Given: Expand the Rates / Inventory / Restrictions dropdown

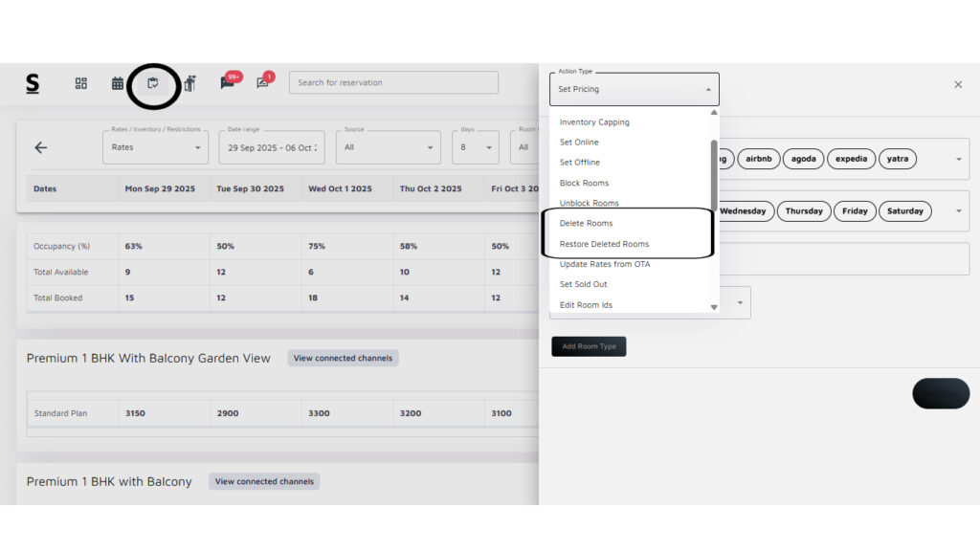Looking at the screenshot, I should (x=155, y=147).
